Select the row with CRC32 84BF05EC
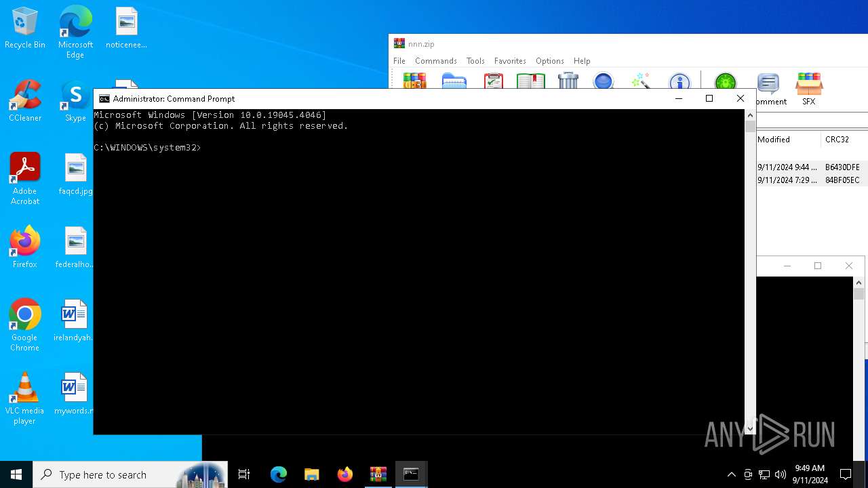 [812, 180]
